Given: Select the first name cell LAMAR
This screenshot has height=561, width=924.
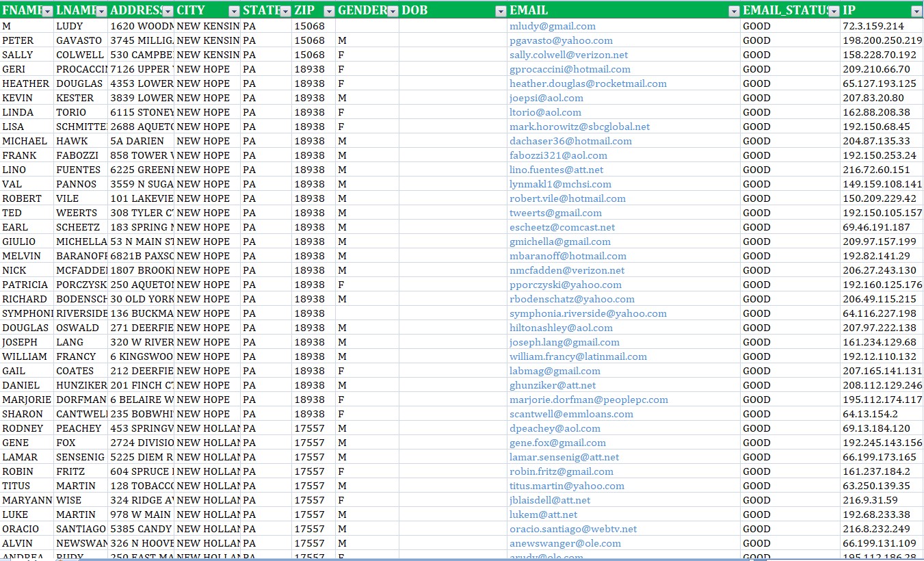Looking at the screenshot, I should (27, 457).
